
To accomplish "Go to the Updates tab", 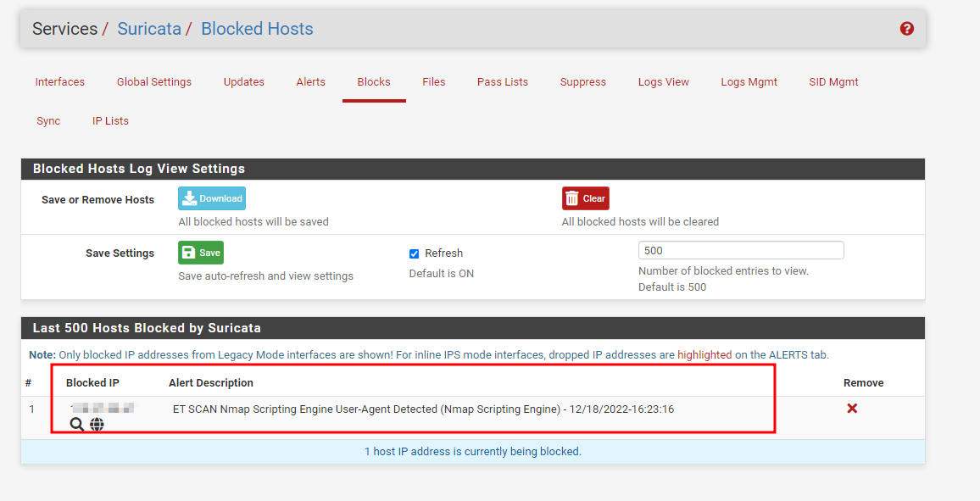I will [x=244, y=82].
